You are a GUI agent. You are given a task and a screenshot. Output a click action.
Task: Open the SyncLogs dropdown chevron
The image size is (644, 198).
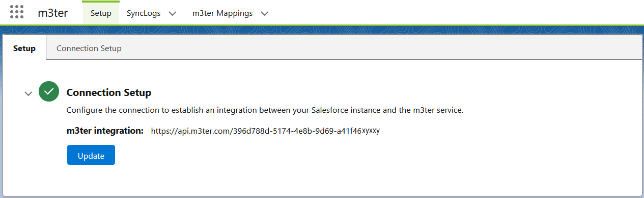coord(173,13)
